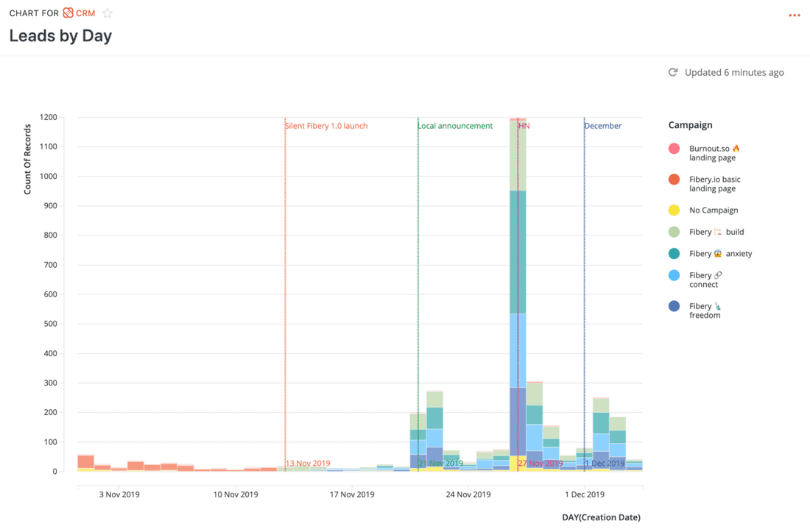This screenshot has width=810, height=532.
Task: Click the refresh icon to update chart data
Action: pos(672,72)
